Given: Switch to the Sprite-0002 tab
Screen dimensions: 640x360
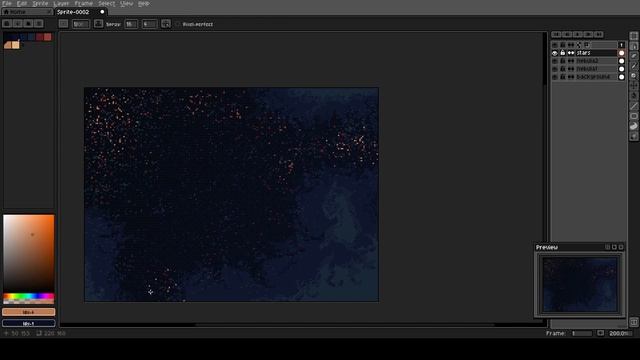Looking at the screenshot, I should pos(81,12).
